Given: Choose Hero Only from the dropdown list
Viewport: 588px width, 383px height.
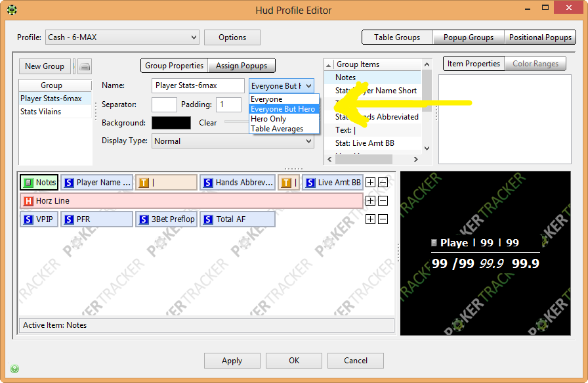Looking at the screenshot, I should pyautogui.click(x=285, y=119).
